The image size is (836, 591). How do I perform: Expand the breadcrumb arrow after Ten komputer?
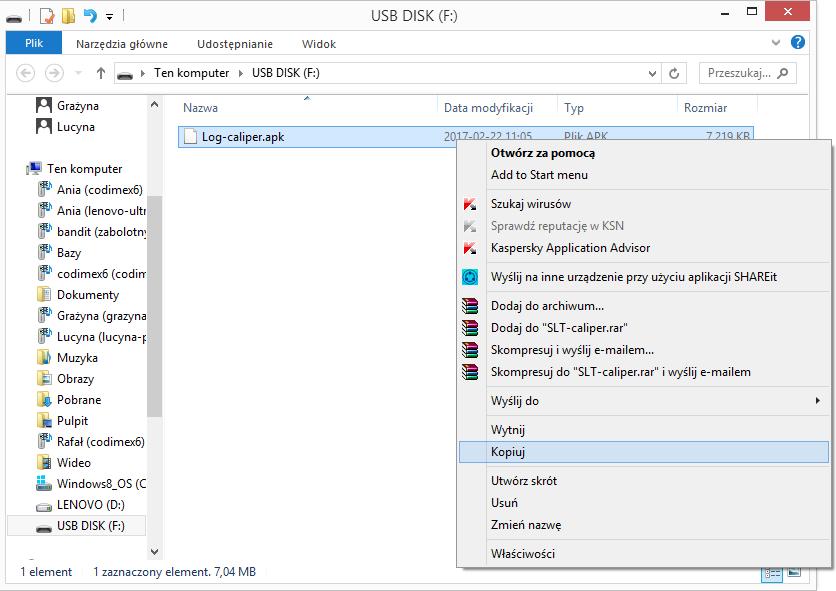[240, 73]
